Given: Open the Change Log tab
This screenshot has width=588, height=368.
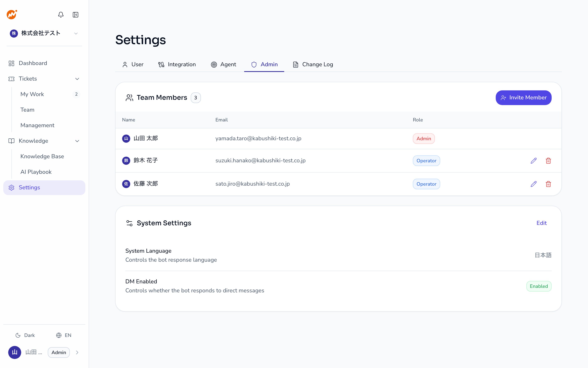Looking at the screenshot, I should (313, 64).
